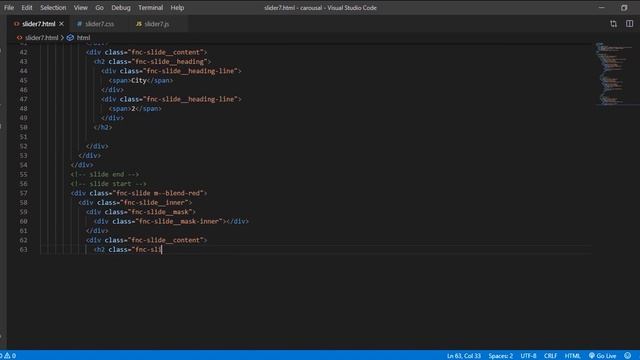This screenshot has width=640, height=360.
Task: Restore down the VS Code window
Action: coord(624,8)
